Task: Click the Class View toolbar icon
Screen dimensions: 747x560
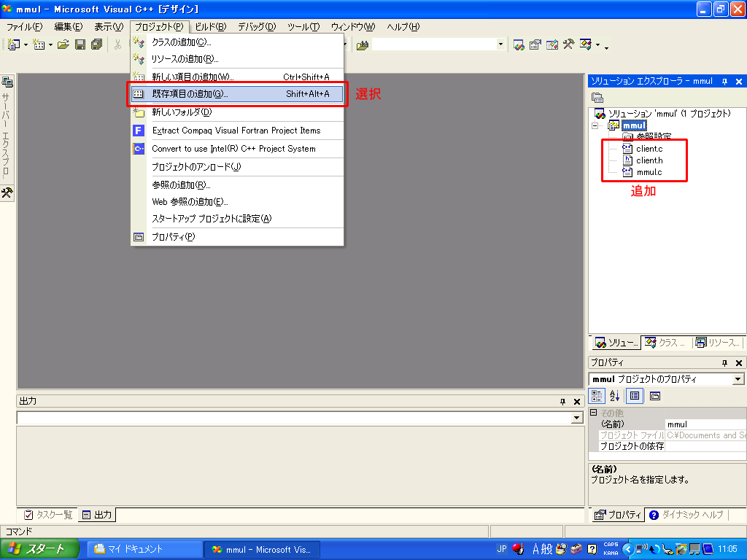Action: coord(586,45)
